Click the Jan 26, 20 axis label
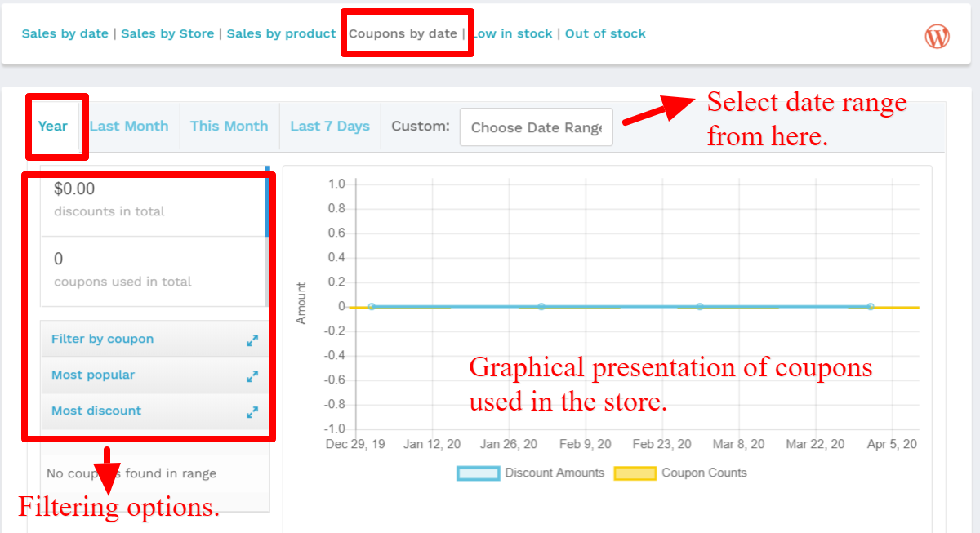Screen dimensions: 980x533 coord(510,444)
